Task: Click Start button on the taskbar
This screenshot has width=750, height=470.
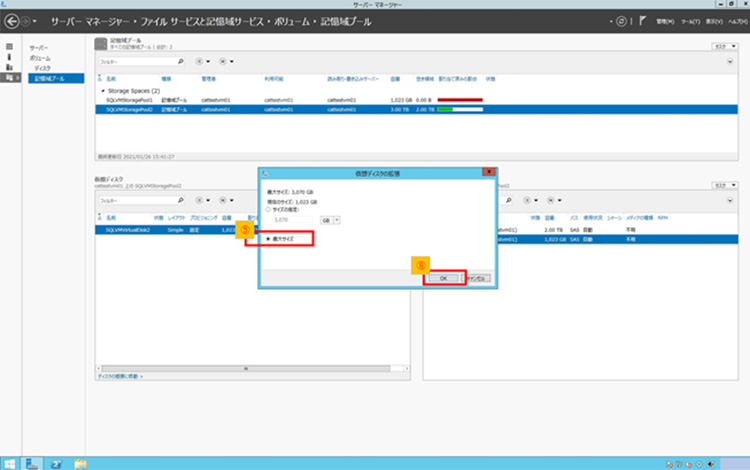Action: point(8,463)
